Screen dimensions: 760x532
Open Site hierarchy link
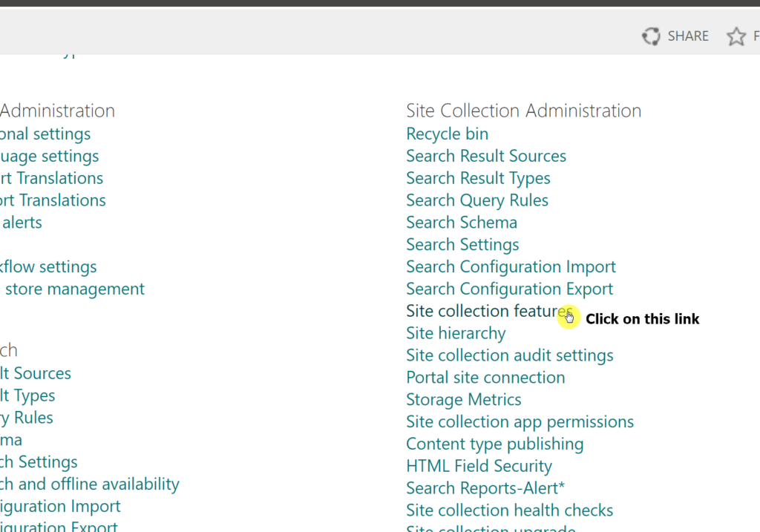[456, 333]
